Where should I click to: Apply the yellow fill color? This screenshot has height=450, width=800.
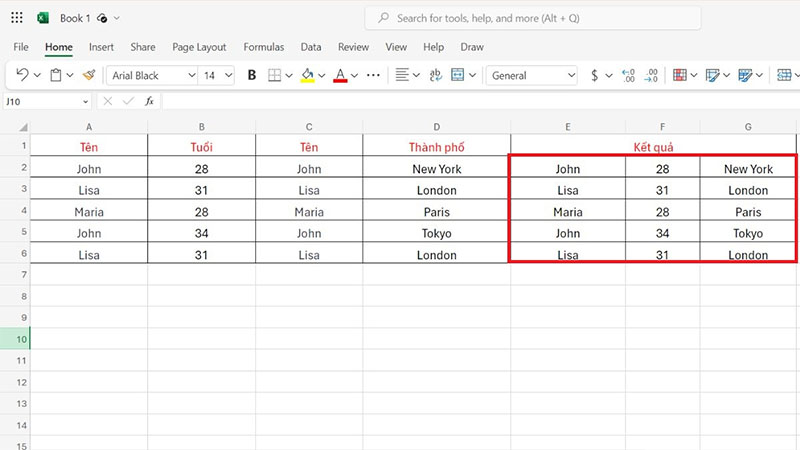[307, 75]
